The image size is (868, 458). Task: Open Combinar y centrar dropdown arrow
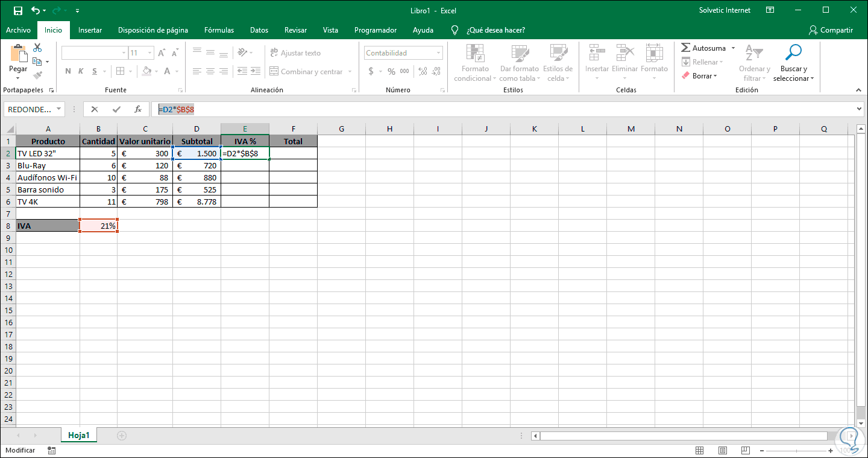click(x=349, y=72)
